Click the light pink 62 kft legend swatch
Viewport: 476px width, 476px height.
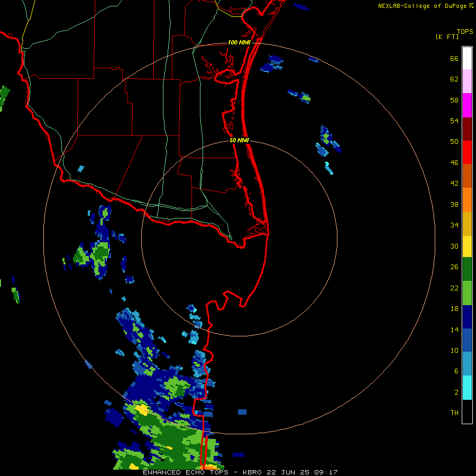click(x=467, y=81)
